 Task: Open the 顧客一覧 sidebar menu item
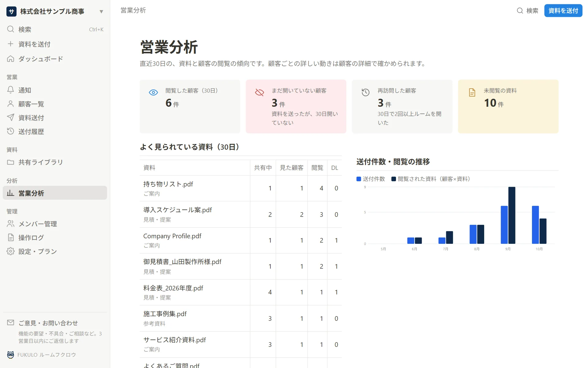55,104
